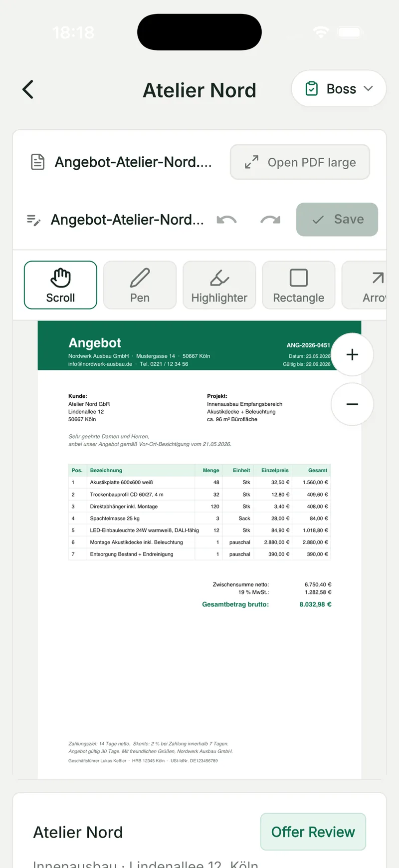Viewport: 399px width, 868px height.
Task: Select the Arrow tool
Action: pyautogui.click(x=364, y=285)
